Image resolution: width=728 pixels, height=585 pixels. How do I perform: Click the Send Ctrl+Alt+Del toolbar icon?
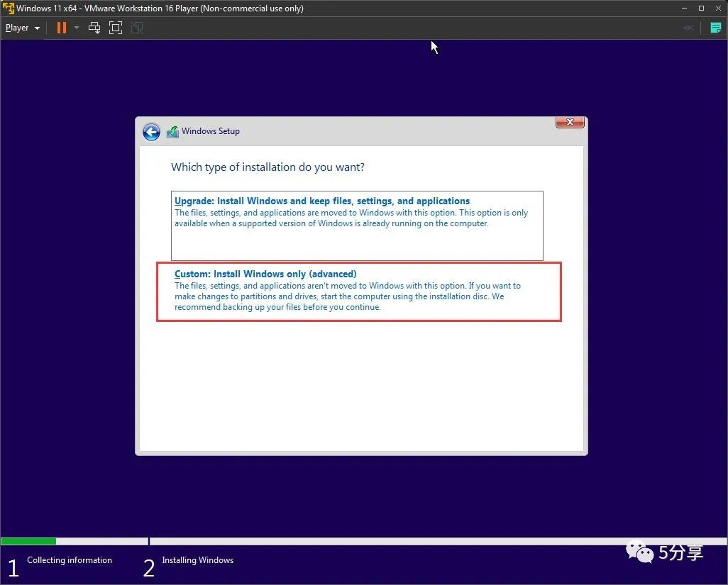tap(94, 28)
